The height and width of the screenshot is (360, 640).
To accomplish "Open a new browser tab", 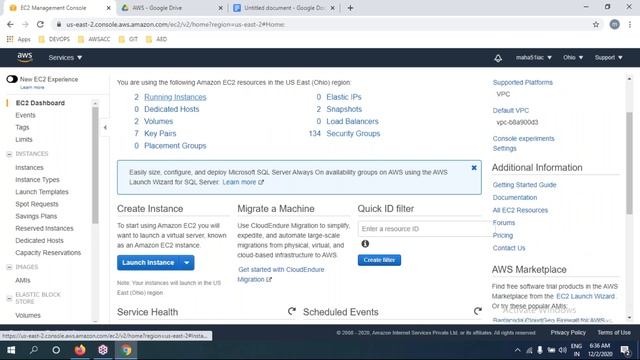I will [350, 8].
